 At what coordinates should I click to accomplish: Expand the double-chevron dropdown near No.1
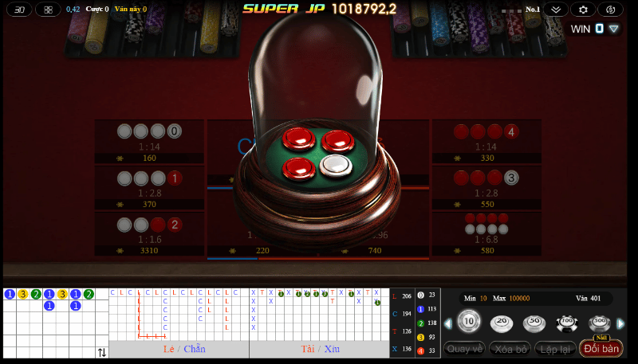point(556,10)
